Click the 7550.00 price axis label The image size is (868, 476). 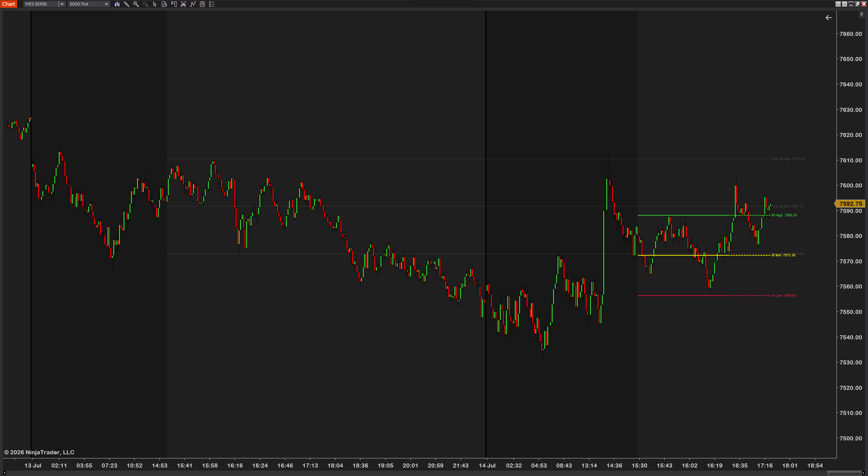pyautogui.click(x=851, y=312)
